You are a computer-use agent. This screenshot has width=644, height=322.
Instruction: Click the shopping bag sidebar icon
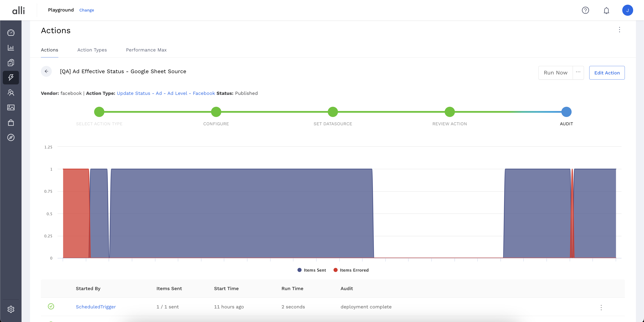click(11, 123)
